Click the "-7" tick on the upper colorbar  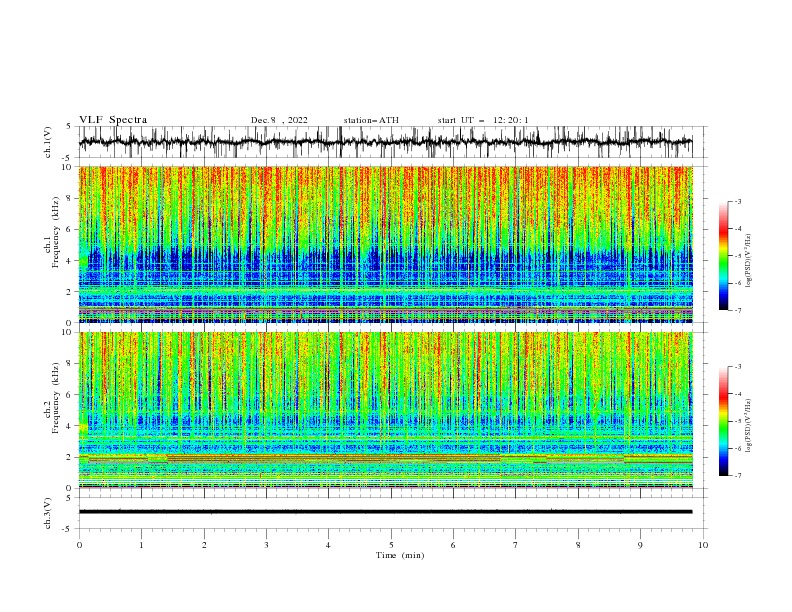click(x=737, y=311)
